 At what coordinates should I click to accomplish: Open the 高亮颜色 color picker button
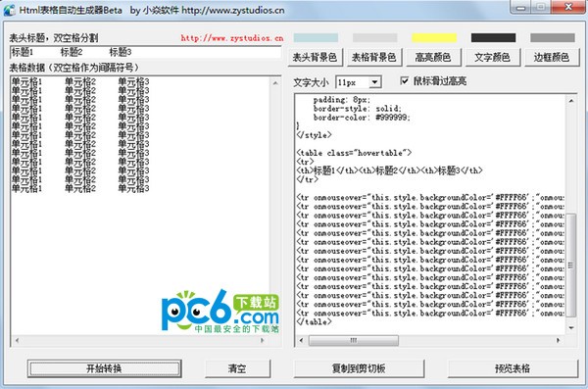[x=433, y=58]
